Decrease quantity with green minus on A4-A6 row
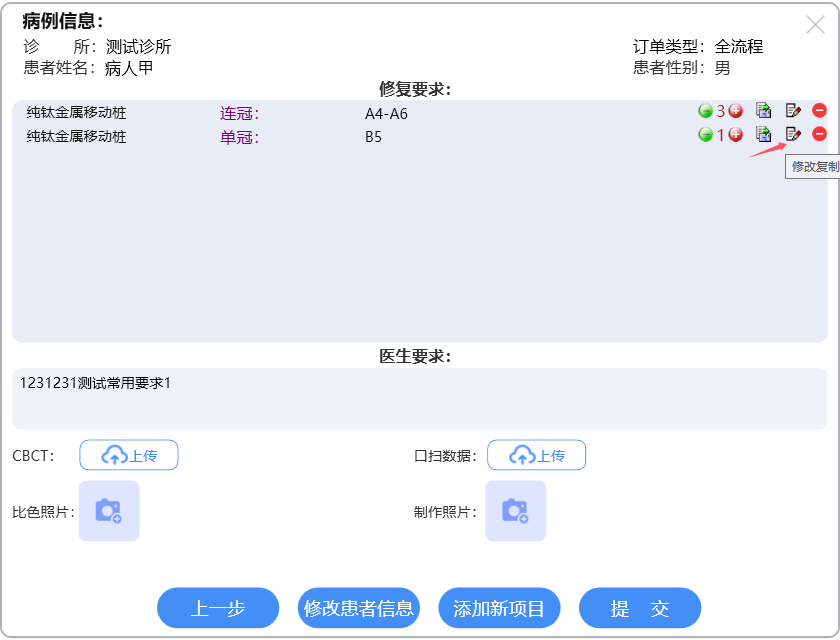Image resolution: width=840 pixels, height=640 pixels. 705,110
